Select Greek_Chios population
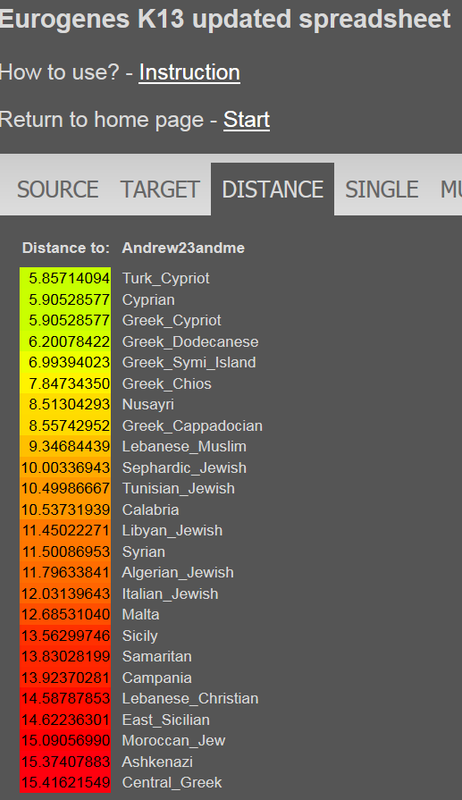This screenshot has width=462, height=800. pyautogui.click(x=166, y=384)
